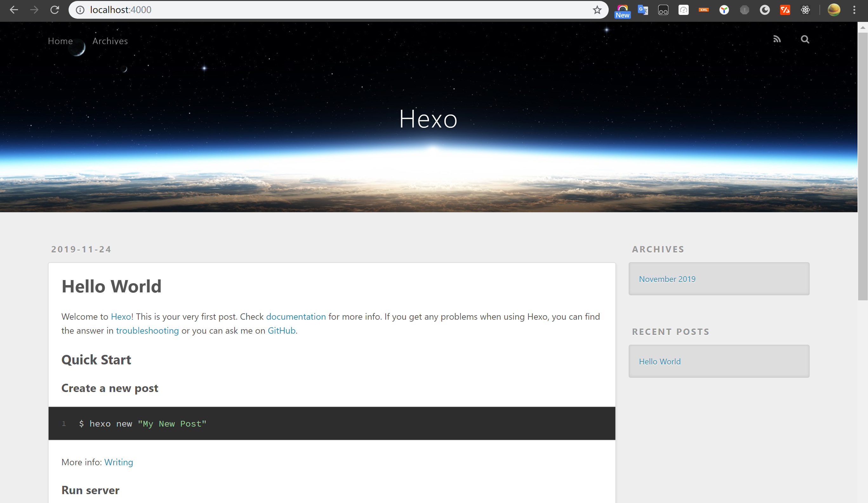The height and width of the screenshot is (503, 868).
Task: Open the Chrome three-dot menu
Action: tap(854, 10)
